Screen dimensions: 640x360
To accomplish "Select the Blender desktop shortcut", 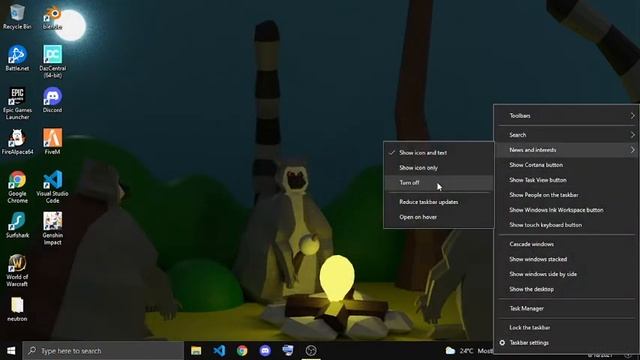I will click(53, 17).
